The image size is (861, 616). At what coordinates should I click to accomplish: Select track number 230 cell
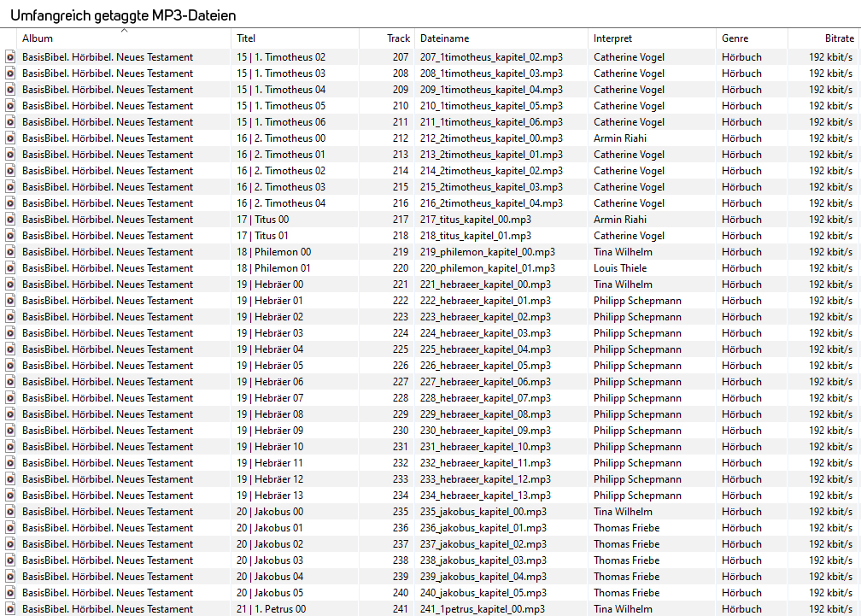pos(400,431)
